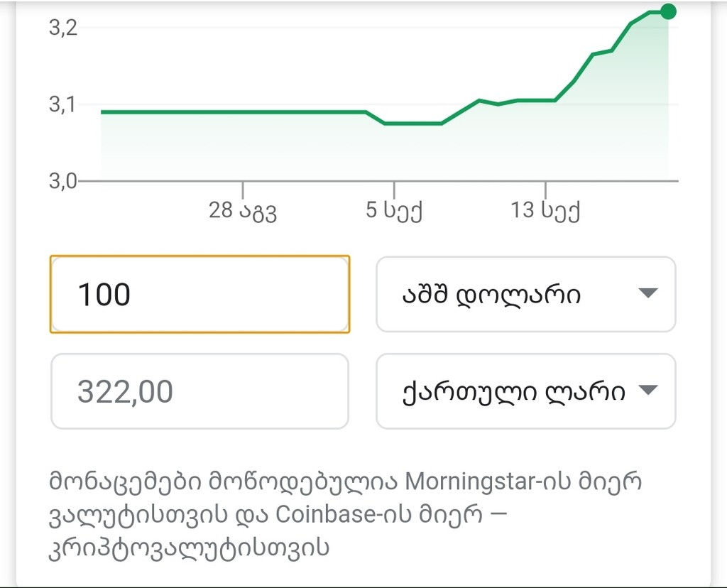This screenshot has height=588, width=727.
Task: Click the 28 აგვ date label
Action: [242, 211]
